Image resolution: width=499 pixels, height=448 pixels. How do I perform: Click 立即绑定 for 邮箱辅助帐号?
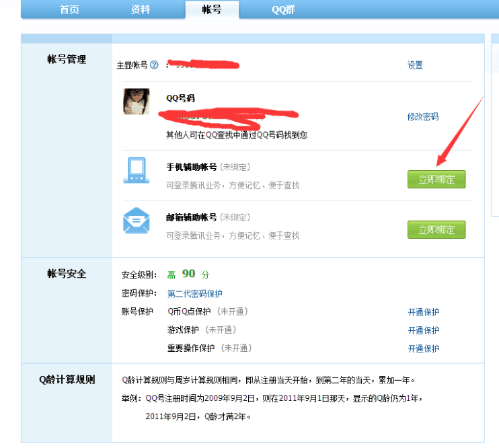[436, 229]
